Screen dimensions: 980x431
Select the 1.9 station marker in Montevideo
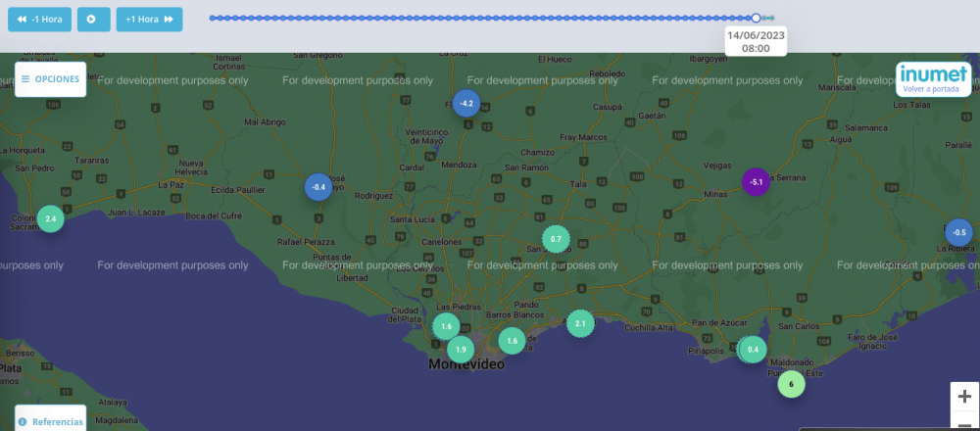tap(461, 350)
